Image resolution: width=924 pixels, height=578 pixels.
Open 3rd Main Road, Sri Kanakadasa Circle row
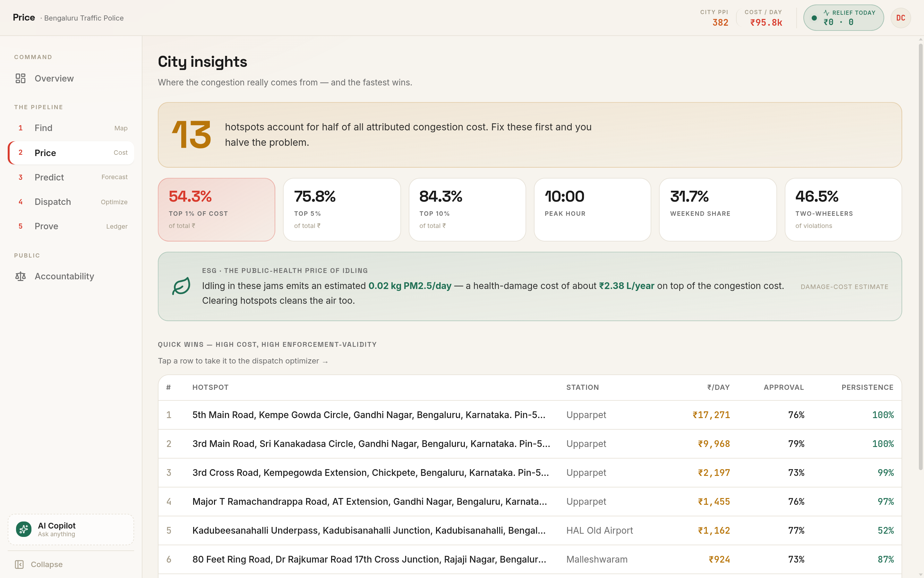530,444
